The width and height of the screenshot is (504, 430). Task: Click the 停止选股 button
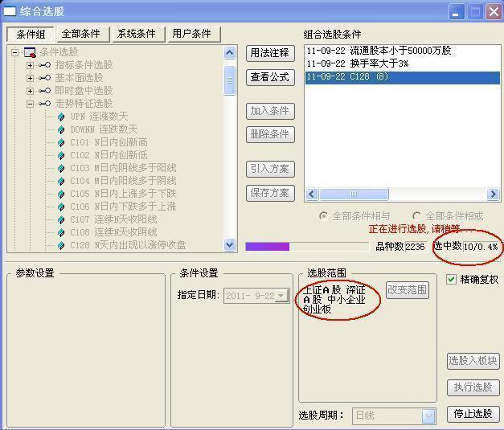tap(472, 414)
